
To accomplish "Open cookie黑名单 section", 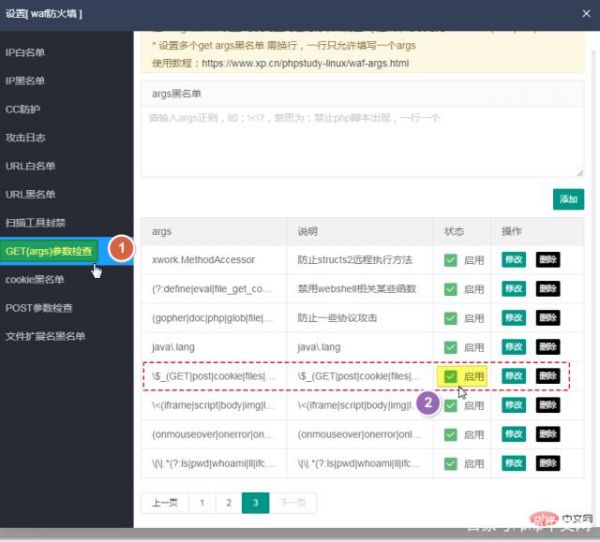I will tap(35, 279).
